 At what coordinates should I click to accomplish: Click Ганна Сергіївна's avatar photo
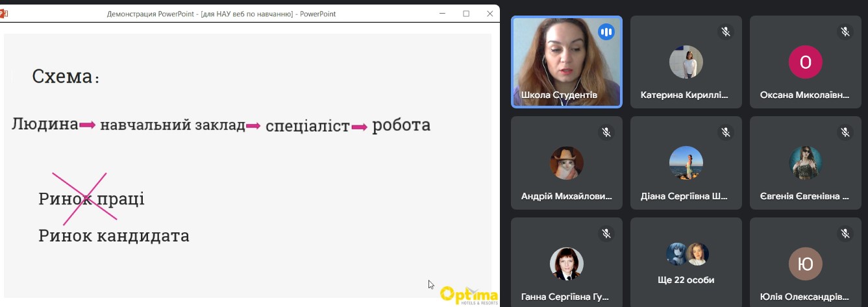567,264
